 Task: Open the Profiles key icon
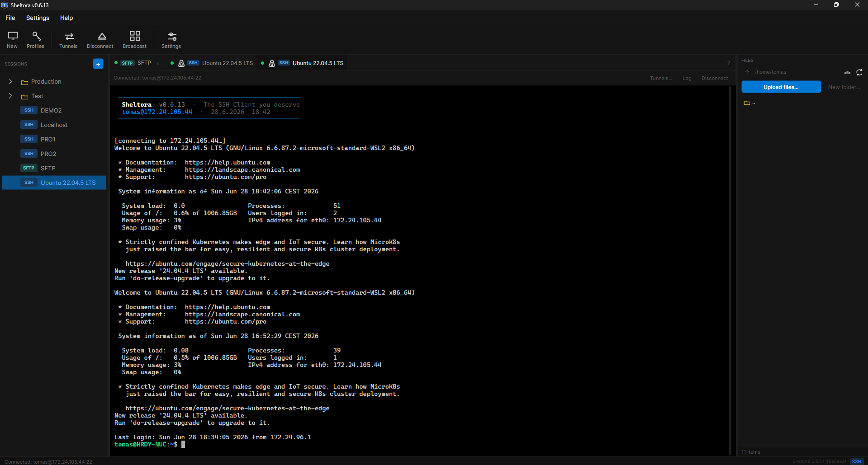point(36,36)
